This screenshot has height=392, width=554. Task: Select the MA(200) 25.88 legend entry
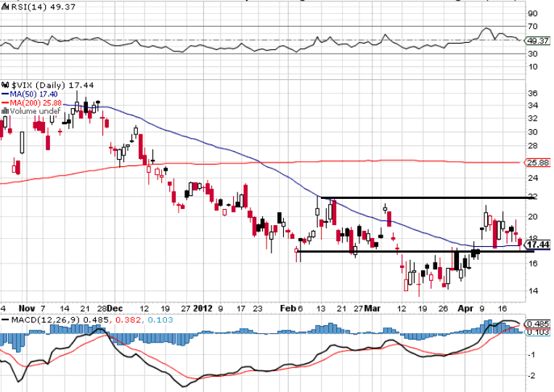tap(36, 103)
